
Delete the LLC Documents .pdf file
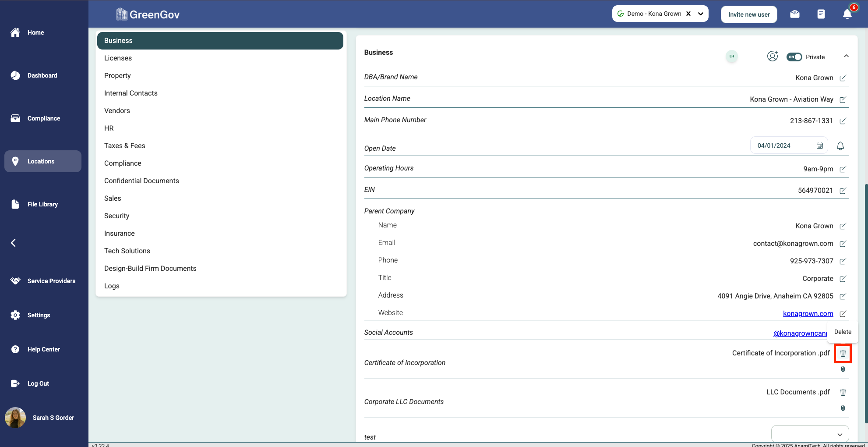click(843, 392)
